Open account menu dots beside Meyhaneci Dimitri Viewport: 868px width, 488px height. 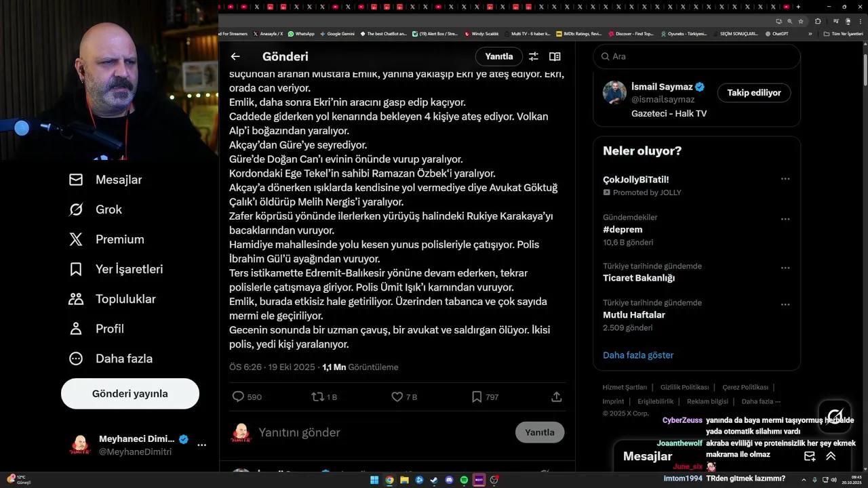(201, 445)
